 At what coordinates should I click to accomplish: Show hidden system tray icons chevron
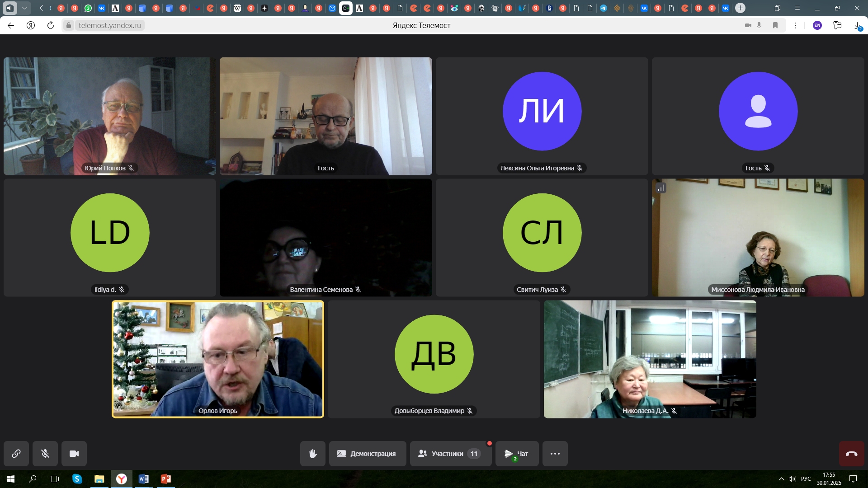coord(781,479)
